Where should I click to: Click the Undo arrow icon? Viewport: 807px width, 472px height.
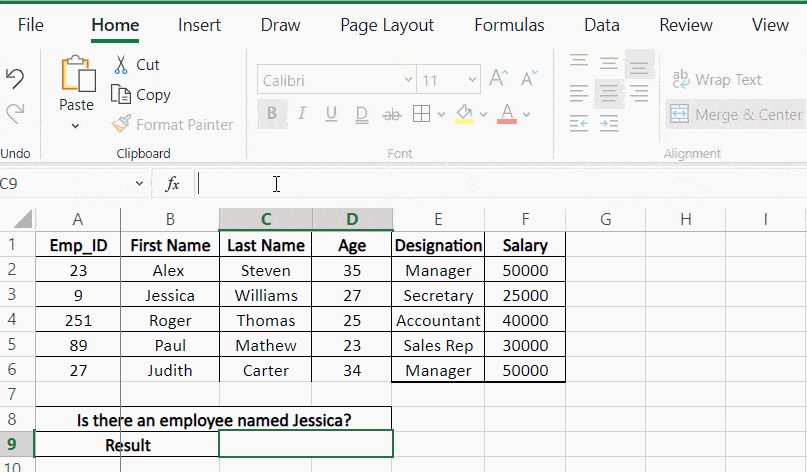(15, 79)
